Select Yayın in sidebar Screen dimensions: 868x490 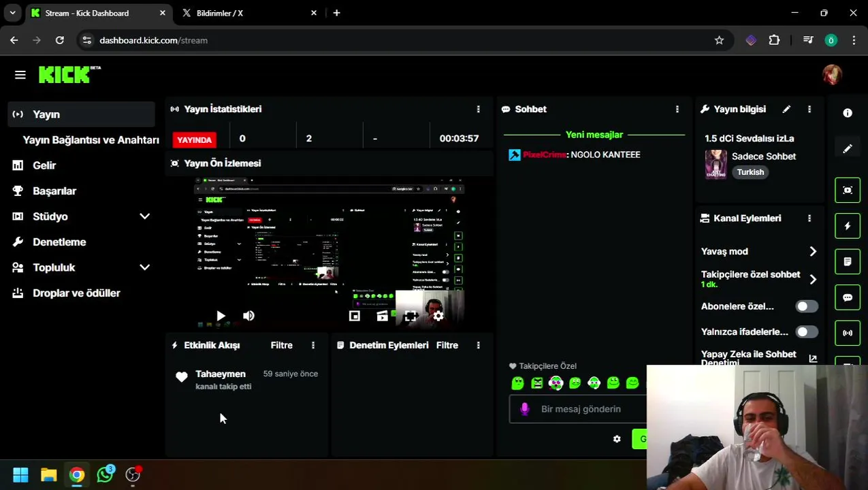(82, 114)
